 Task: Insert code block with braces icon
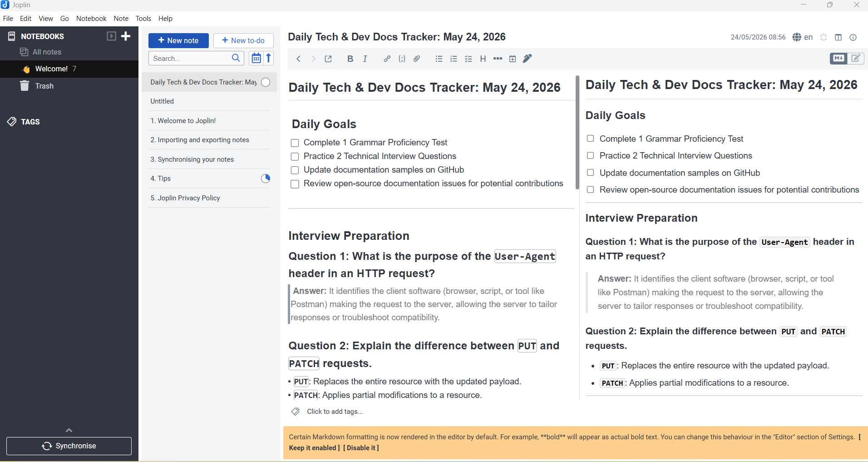[402, 59]
